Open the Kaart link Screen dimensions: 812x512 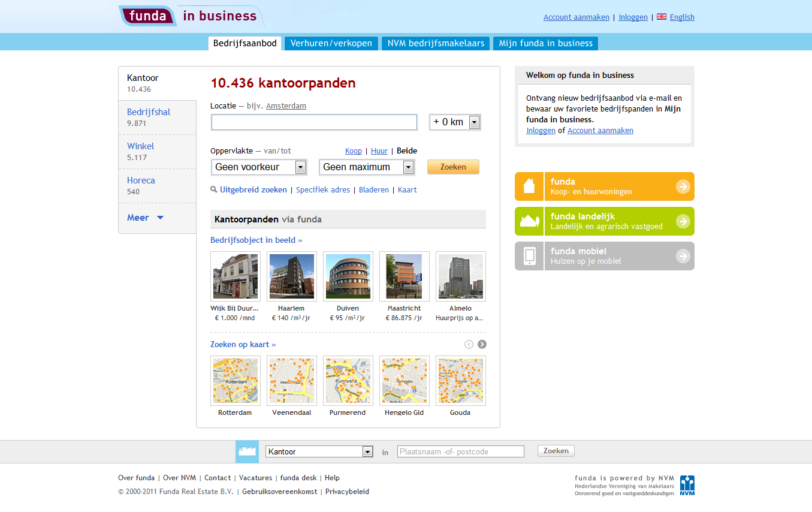click(407, 189)
